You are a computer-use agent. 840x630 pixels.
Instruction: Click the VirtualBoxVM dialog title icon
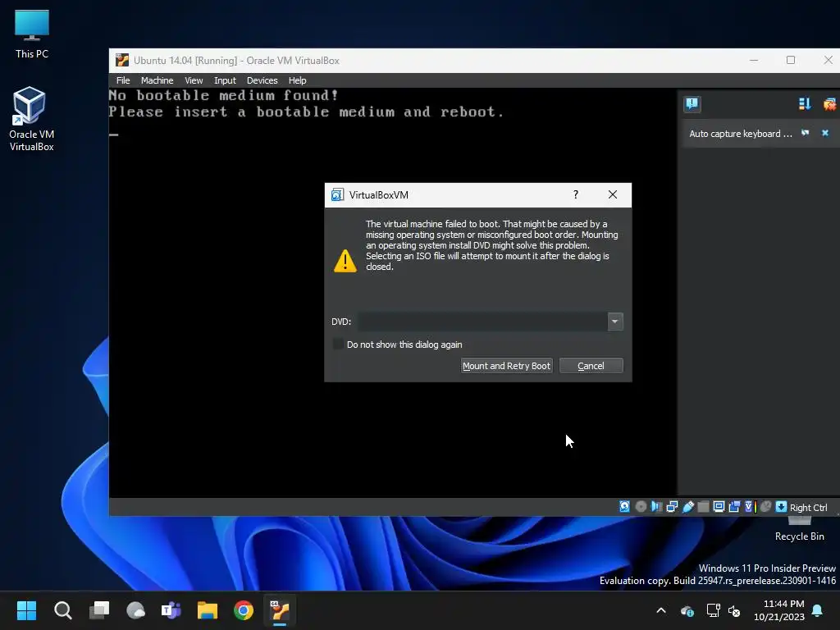coord(337,195)
